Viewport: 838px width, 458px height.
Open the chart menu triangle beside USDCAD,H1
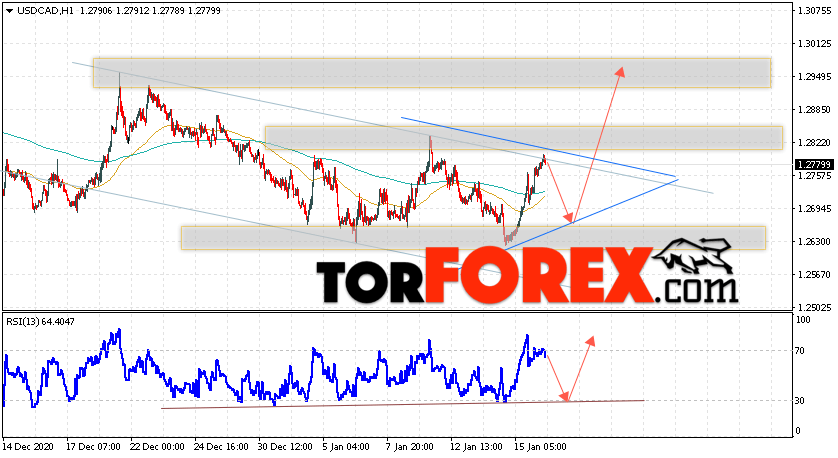[9, 11]
